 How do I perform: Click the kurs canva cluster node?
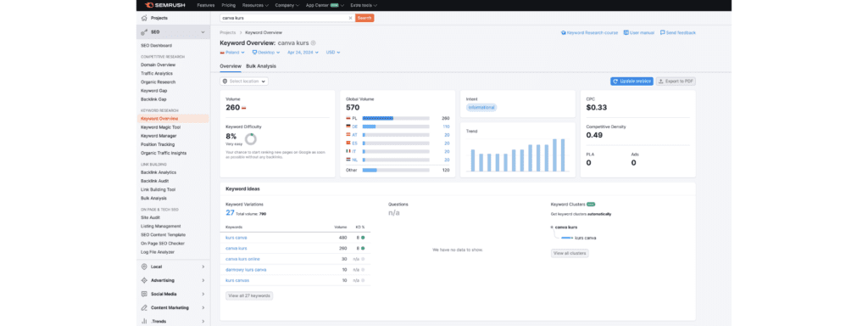pos(585,238)
